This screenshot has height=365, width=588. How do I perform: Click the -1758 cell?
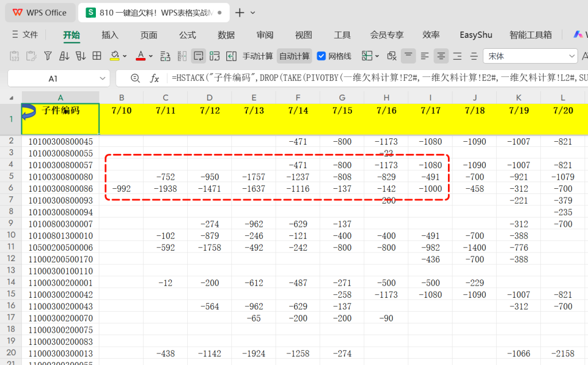[x=210, y=247]
